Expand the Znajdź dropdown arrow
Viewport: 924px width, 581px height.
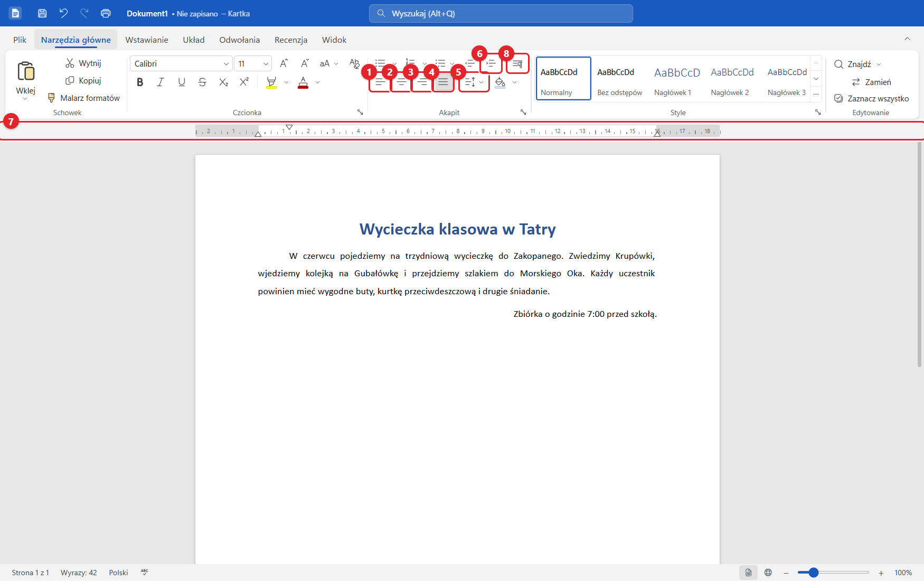[x=879, y=64]
